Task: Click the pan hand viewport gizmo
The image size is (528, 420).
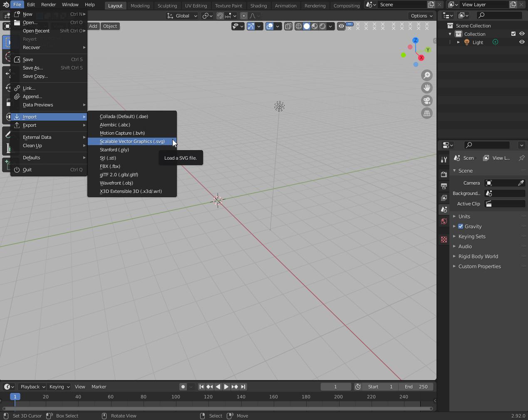Action: click(427, 88)
